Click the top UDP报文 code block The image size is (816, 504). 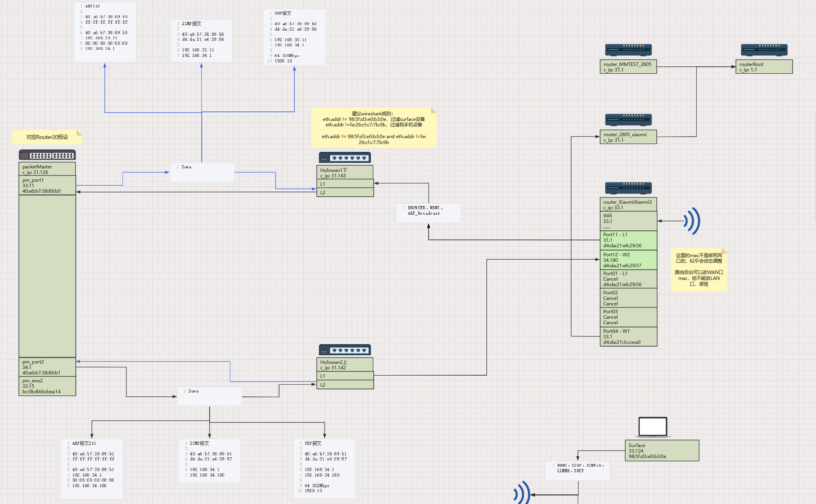(x=294, y=37)
